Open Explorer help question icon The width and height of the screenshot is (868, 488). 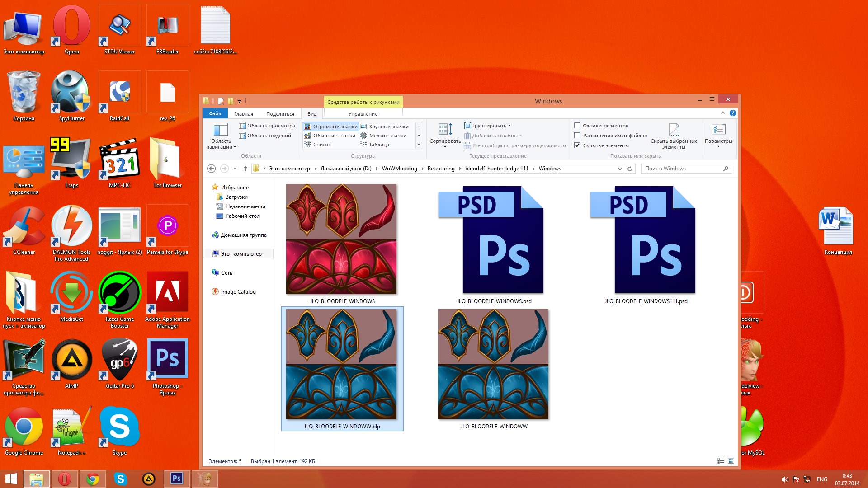pyautogui.click(x=732, y=113)
